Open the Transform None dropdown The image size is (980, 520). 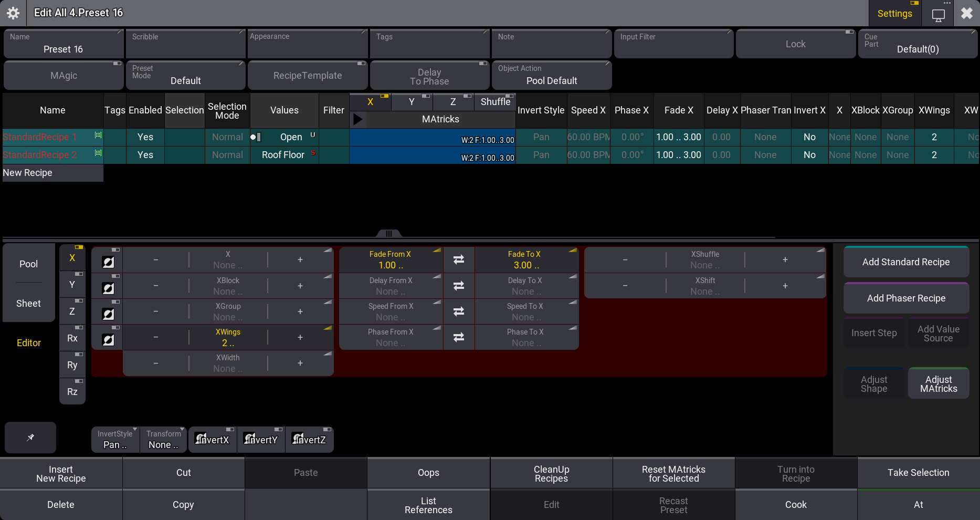pos(163,440)
